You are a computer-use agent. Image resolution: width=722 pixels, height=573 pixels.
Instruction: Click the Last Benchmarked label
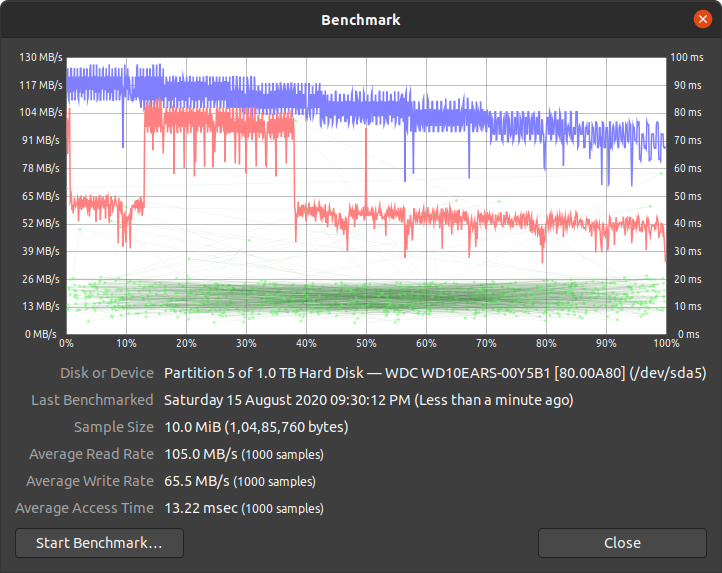92,400
